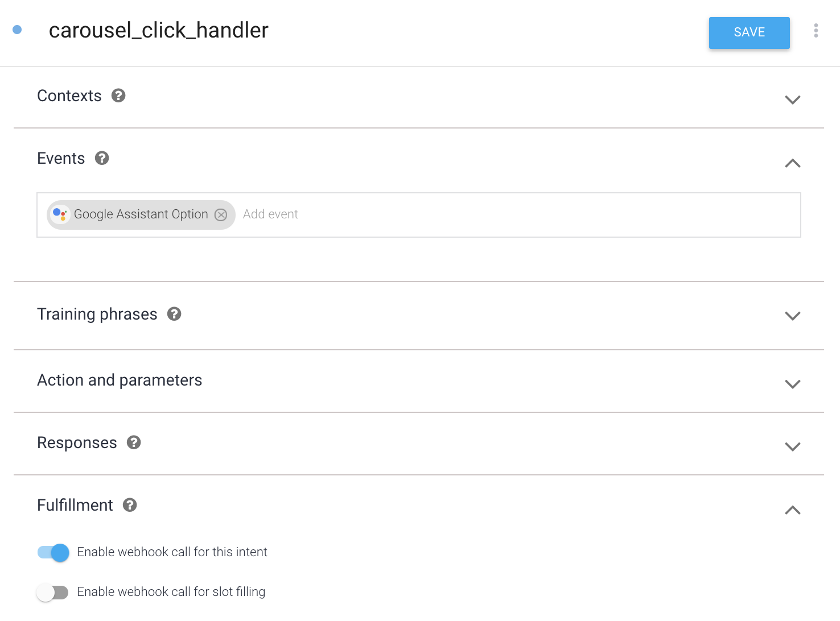Click the Responses help question mark
This screenshot has height=621, width=840.
[134, 442]
